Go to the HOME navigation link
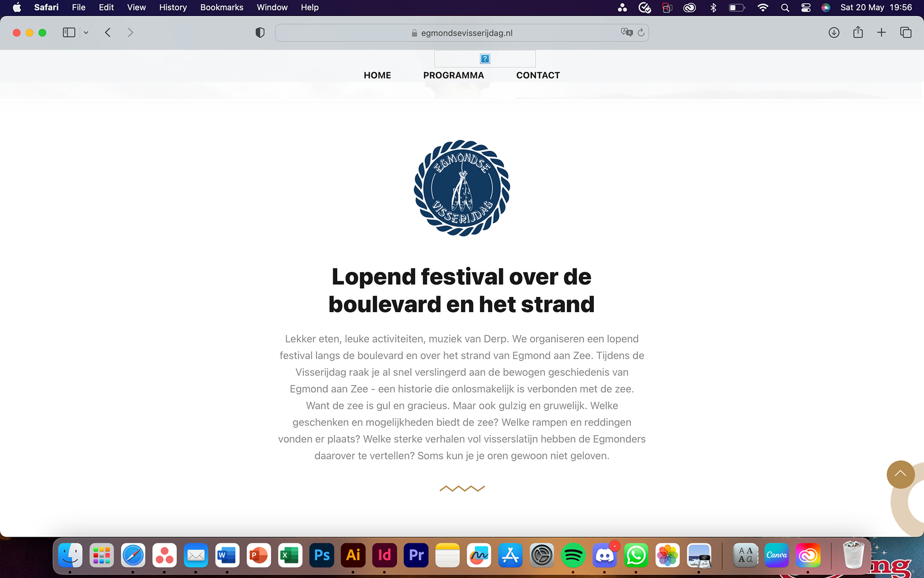The image size is (924, 578). point(377,75)
